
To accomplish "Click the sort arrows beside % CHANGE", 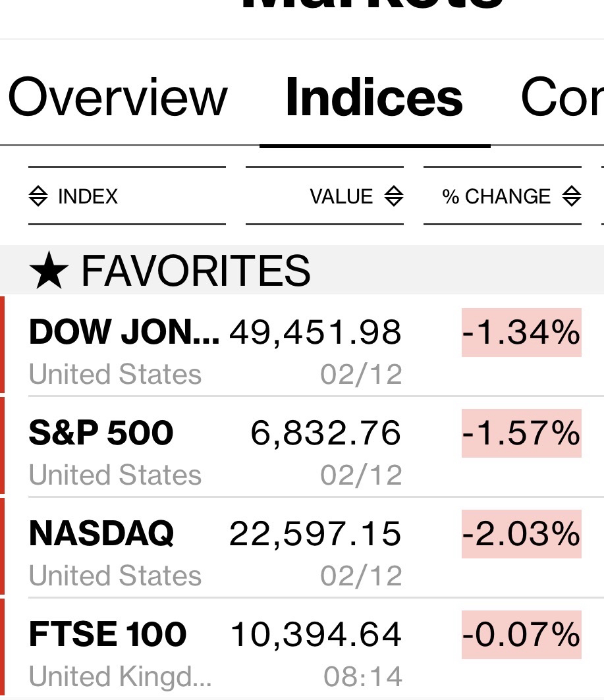I will click(x=571, y=196).
